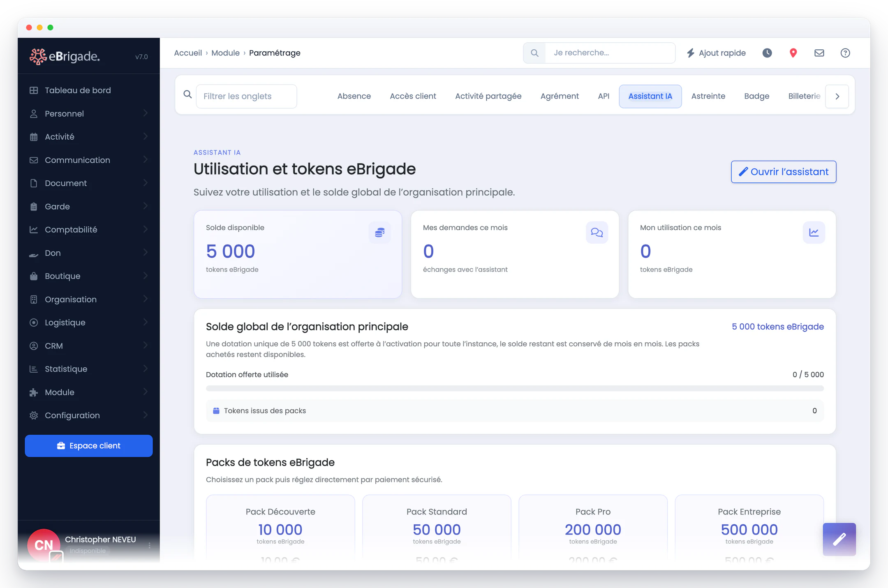Go to Module breadcrumb link
Viewport: 888px width, 588px height.
pos(225,53)
